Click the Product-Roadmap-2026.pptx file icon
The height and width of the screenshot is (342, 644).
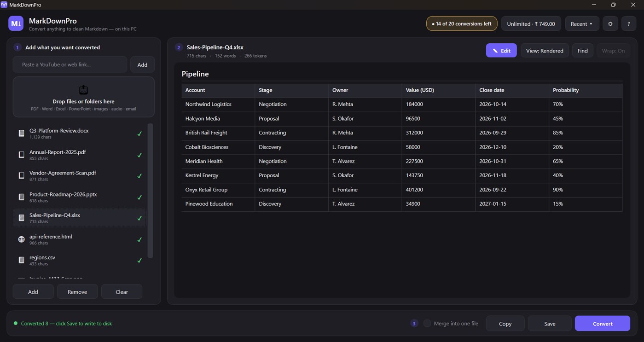pyautogui.click(x=21, y=197)
